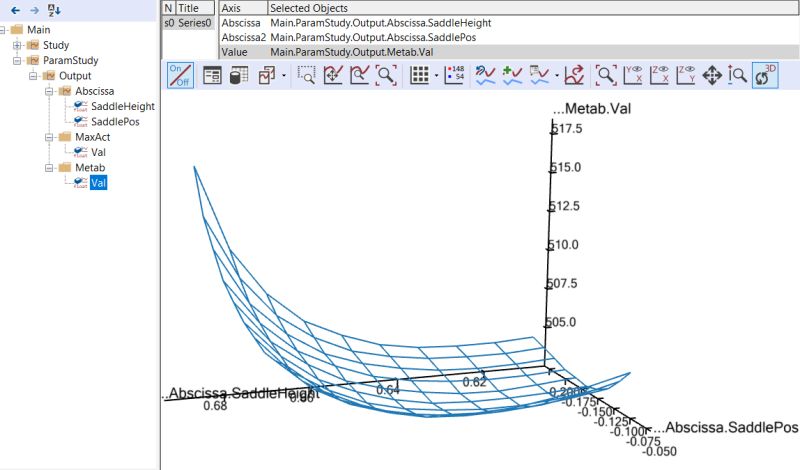
Task: Select the Metab folder in tree
Action: click(90, 167)
